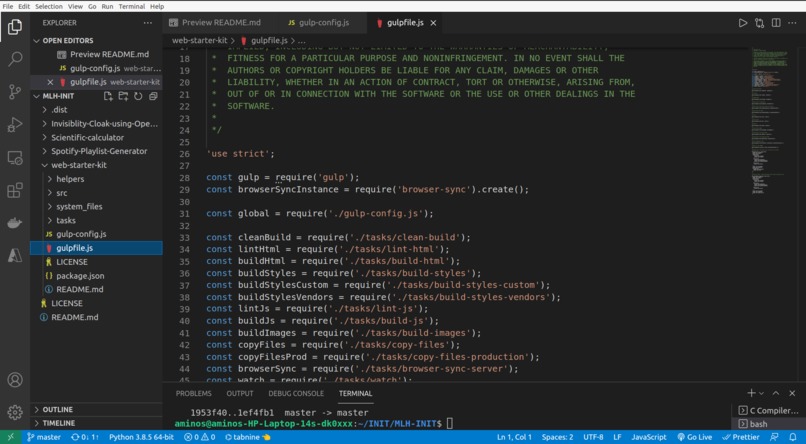Add a new terminal with plus icon
This screenshot has width=806, height=444.
(x=751, y=393)
